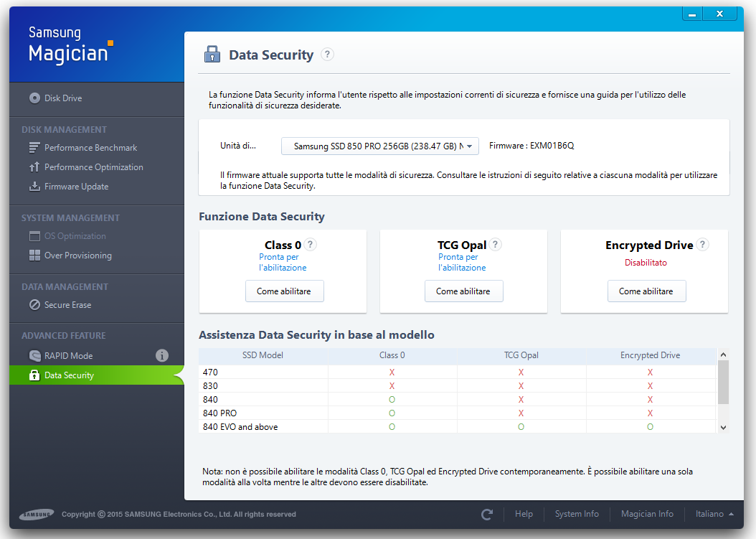Click Come abilitare under TCG Opal
The image size is (756, 539).
(x=464, y=291)
